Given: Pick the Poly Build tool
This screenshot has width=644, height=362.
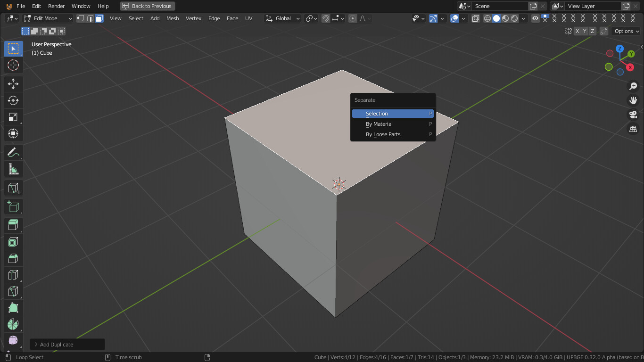Looking at the screenshot, I should tap(13, 308).
